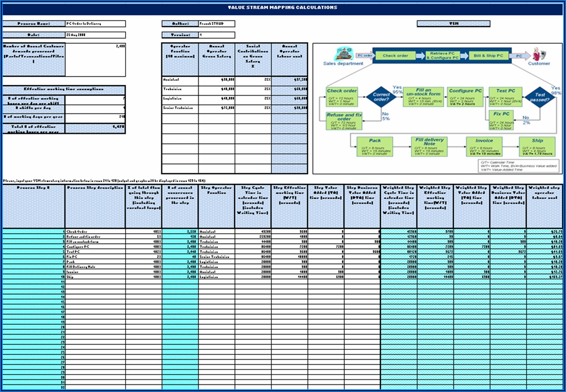This screenshot has width=566, height=392.
Task: Click the diagram legend text box
Action: (518, 166)
